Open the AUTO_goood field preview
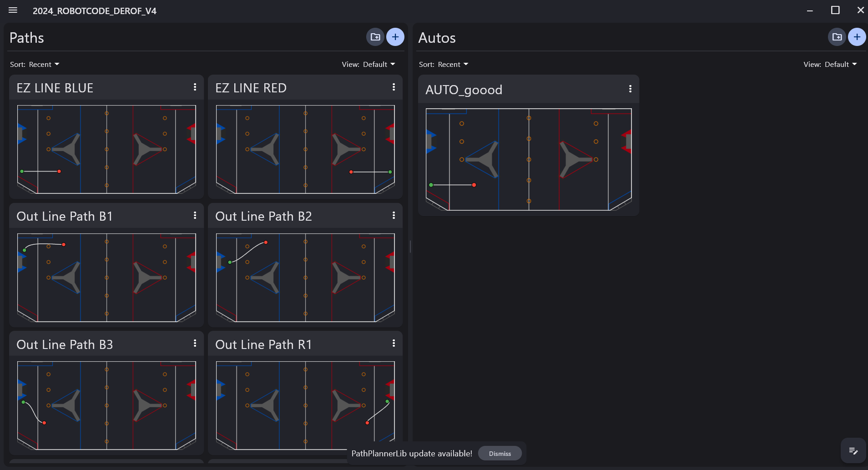Image resolution: width=868 pixels, height=470 pixels. (x=528, y=159)
